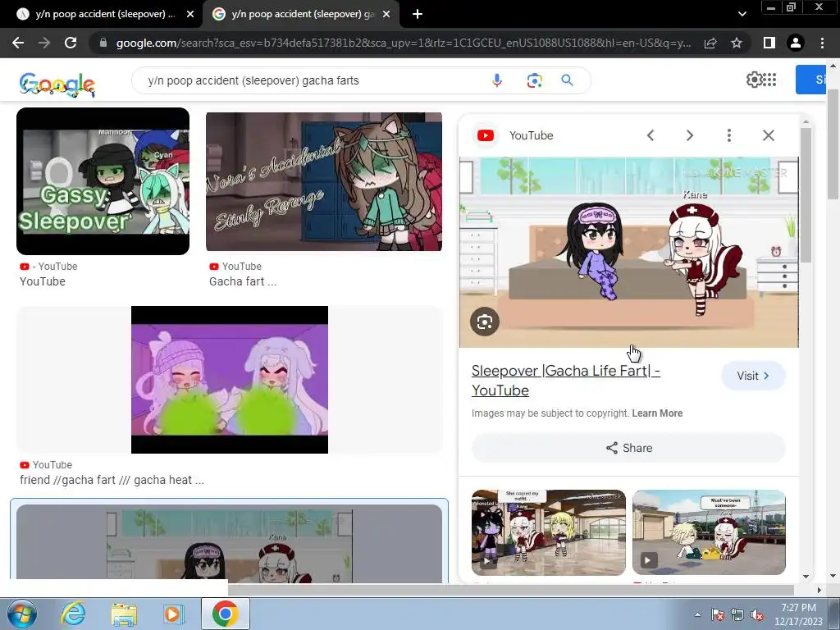Open muted volume tray icon

(757, 615)
